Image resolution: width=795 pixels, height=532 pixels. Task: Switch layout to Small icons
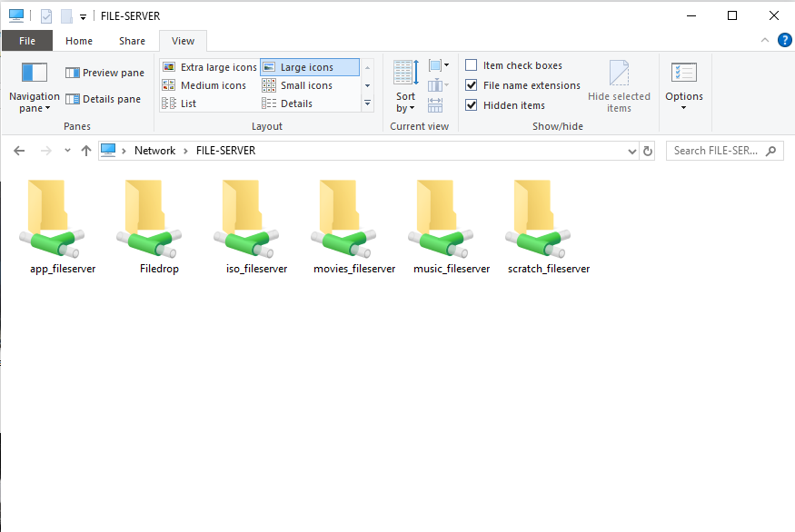(298, 85)
